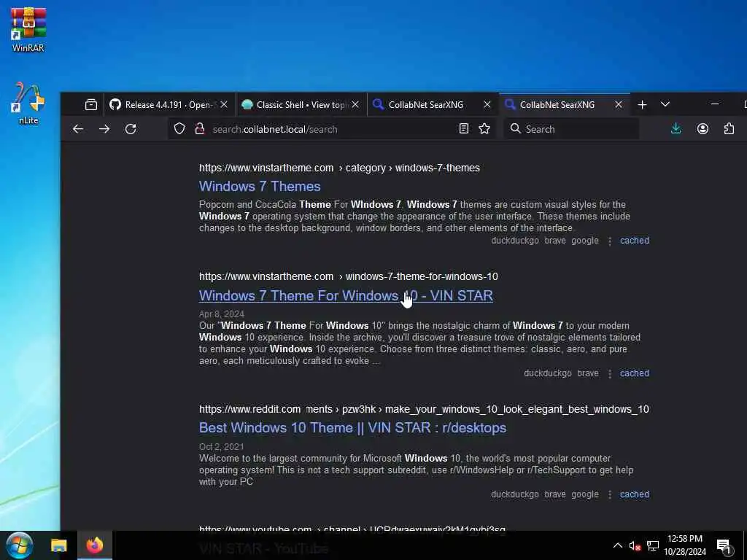Click the padlock site security icon
This screenshot has height=560, width=747.
[x=200, y=129]
